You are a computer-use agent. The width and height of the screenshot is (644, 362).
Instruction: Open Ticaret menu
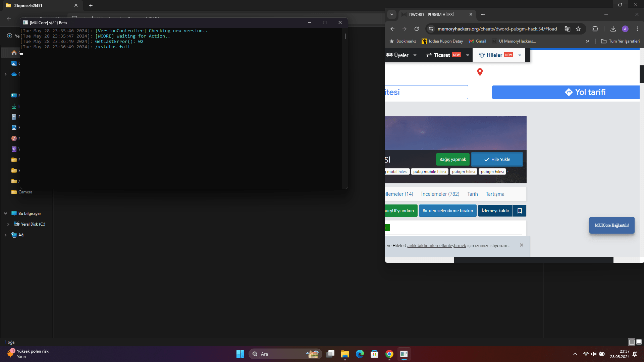[443, 55]
